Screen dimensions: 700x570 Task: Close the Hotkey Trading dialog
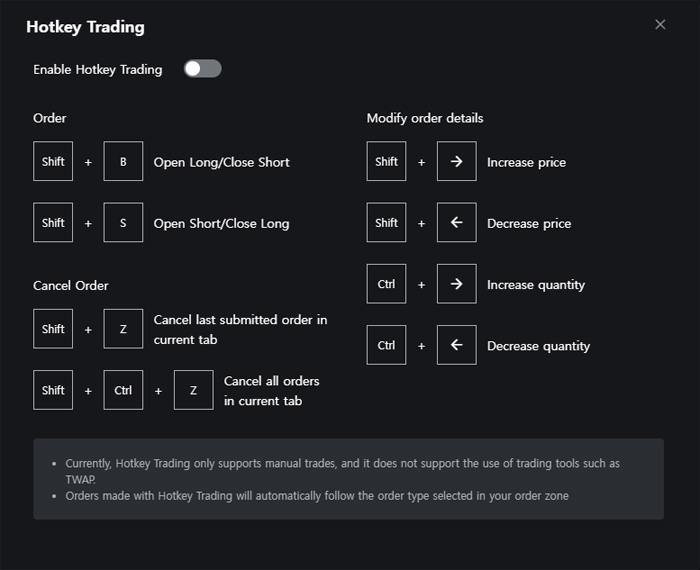click(660, 25)
